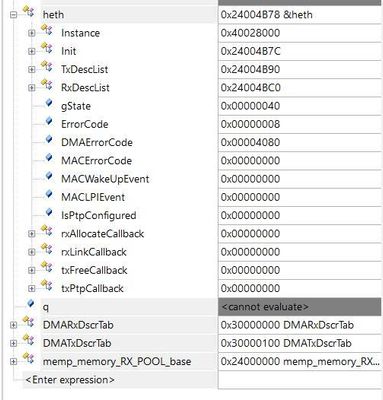Click the pointer icon beside rxAllocateCallback
This screenshot has width=383, height=400.
47,231
